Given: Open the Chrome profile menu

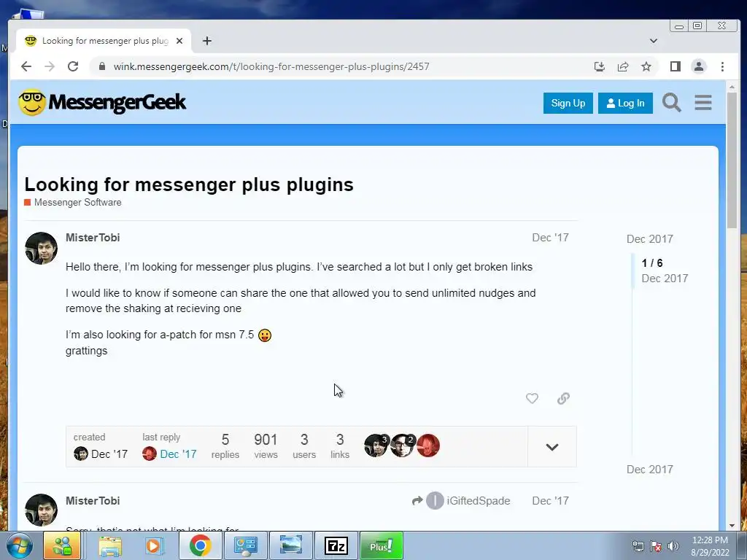Looking at the screenshot, I should click(x=699, y=66).
